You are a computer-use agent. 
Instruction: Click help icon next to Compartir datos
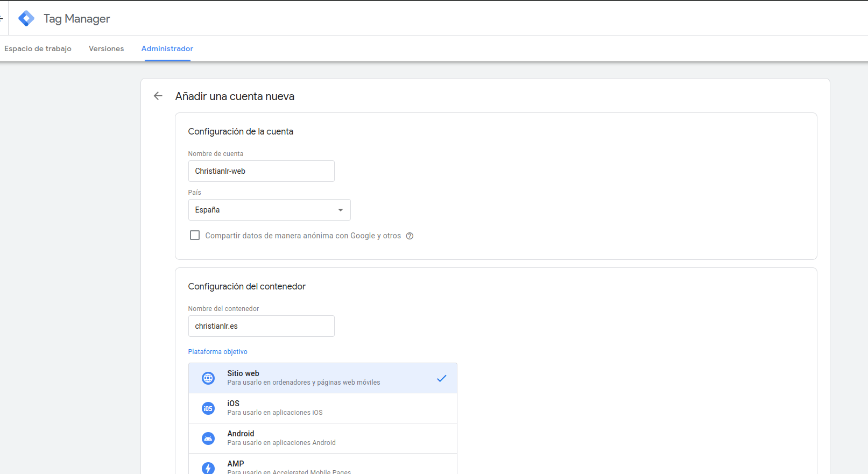coord(410,236)
